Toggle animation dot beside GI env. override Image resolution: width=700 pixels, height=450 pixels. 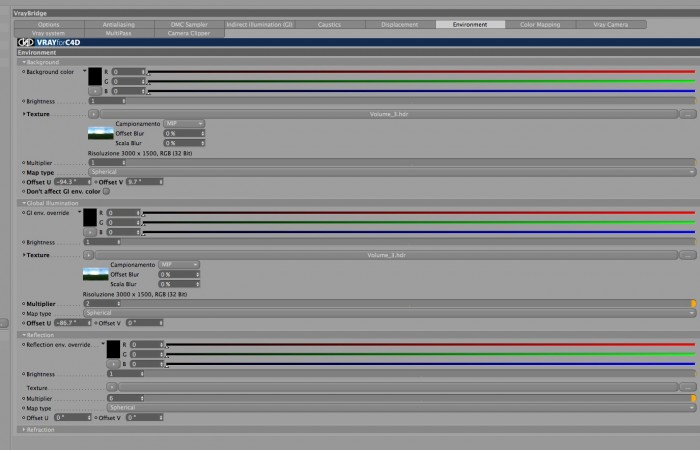[x=24, y=212]
